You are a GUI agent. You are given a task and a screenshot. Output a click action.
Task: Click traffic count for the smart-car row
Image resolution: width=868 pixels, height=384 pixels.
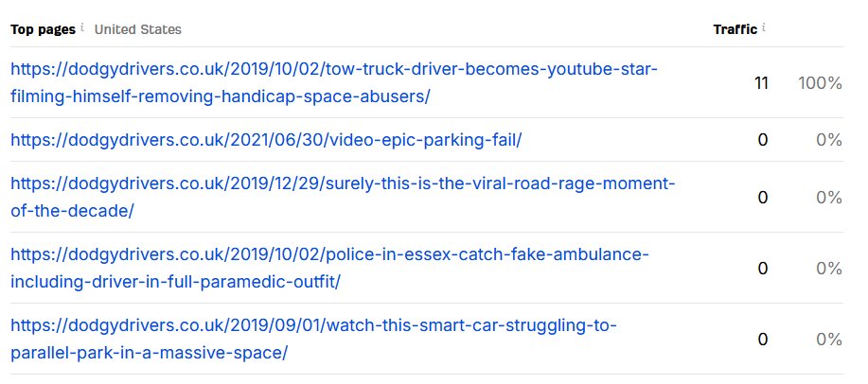[x=763, y=340]
